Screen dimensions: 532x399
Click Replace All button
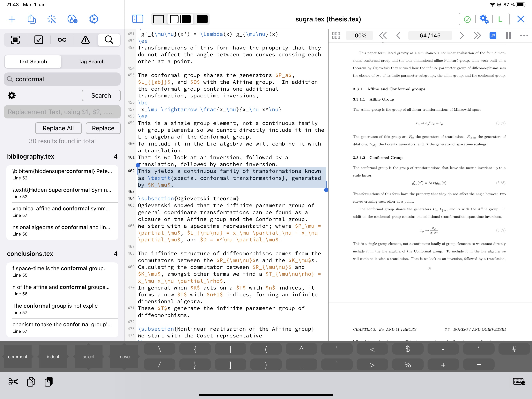point(58,128)
